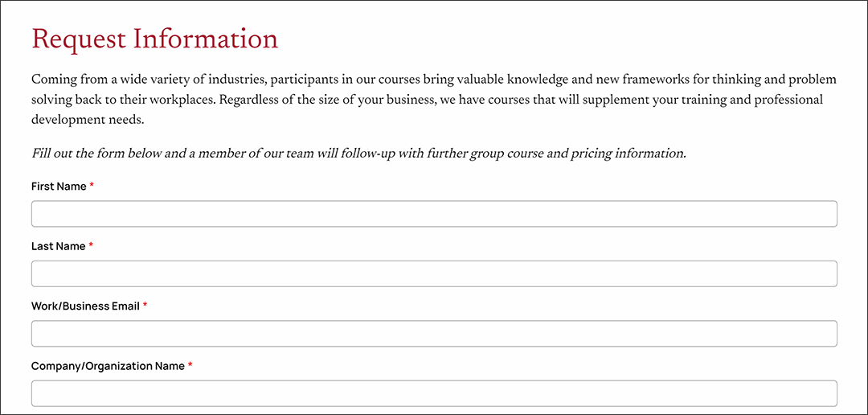This screenshot has width=868, height=415.
Task: Click the required asterisk next to Last Name
Action: 91,245
